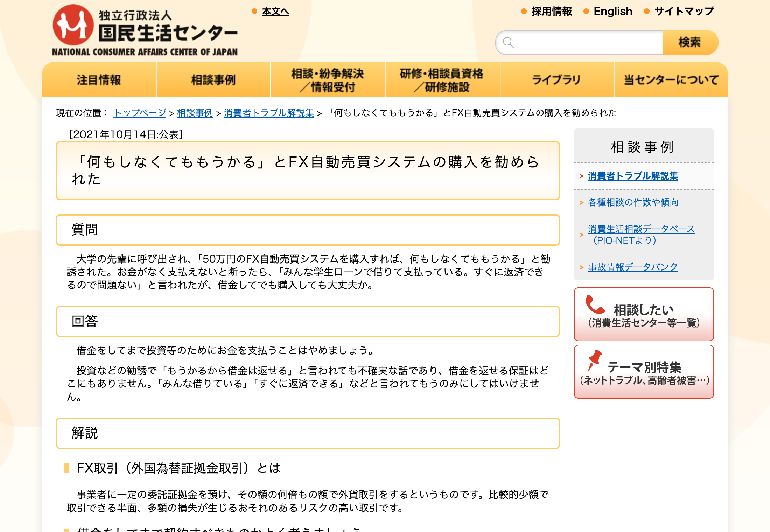The image size is (770, 532).
Task: Click the 相談したい banner button
Action: (x=644, y=314)
